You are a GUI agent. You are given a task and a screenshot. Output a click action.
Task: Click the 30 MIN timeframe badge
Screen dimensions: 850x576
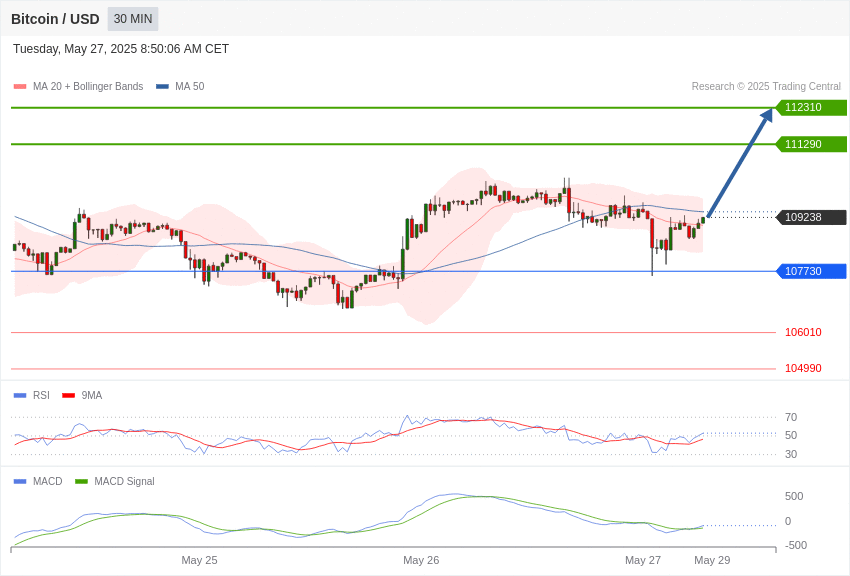pyautogui.click(x=133, y=19)
